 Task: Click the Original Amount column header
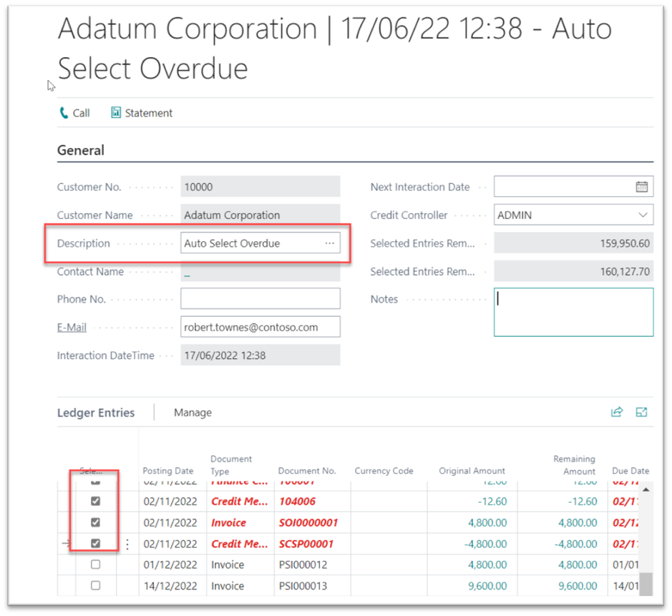coord(472,470)
